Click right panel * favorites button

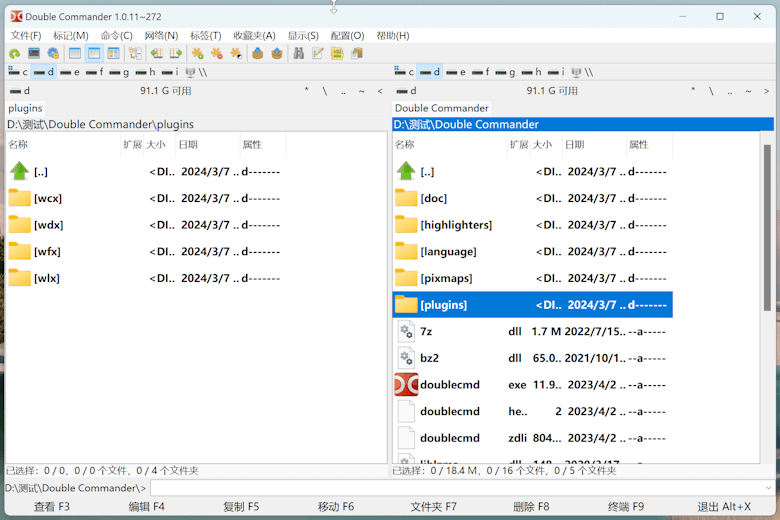693,91
